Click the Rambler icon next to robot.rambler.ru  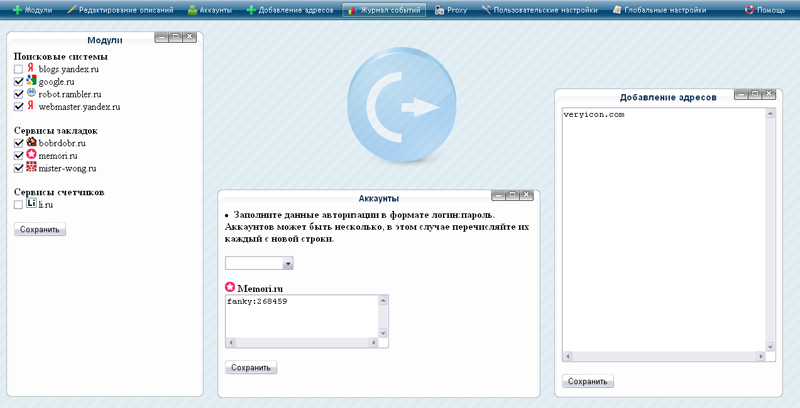point(31,93)
